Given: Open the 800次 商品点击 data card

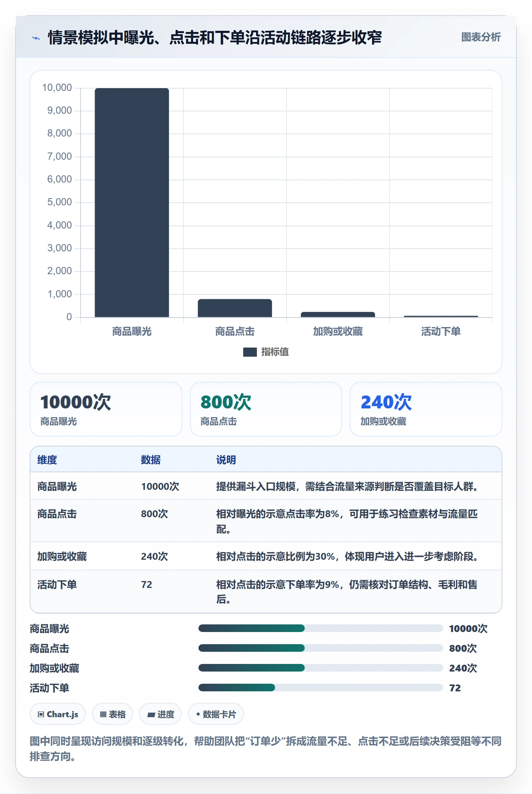Looking at the screenshot, I should 266,409.
